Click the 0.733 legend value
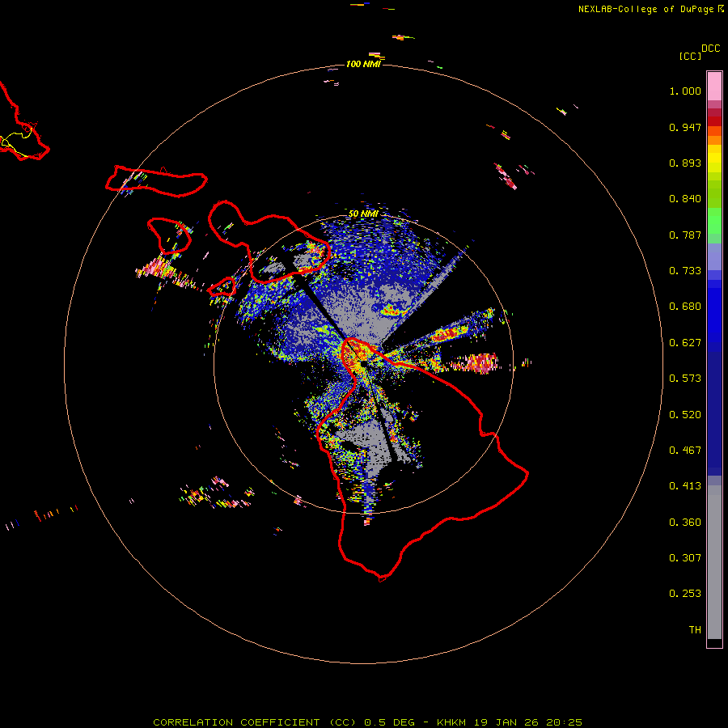This screenshot has height=728, width=728. (685, 271)
